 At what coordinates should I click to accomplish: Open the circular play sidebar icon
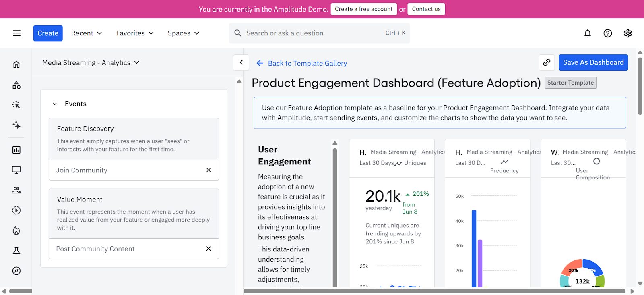point(17,210)
